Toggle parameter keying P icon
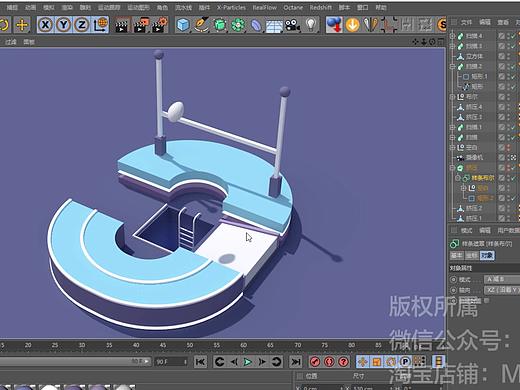This screenshot has width=520, height=390. [405, 362]
